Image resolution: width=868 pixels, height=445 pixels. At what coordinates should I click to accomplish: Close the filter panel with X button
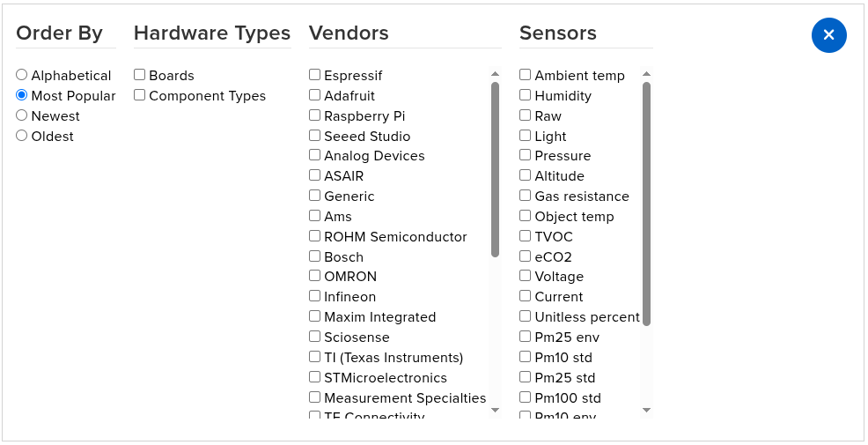[828, 35]
